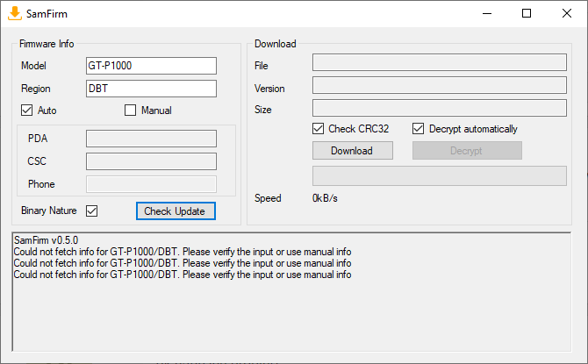Screen dimensions: 588x364
Task: Enable the Manual checkbox
Action: click(x=130, y=111)
